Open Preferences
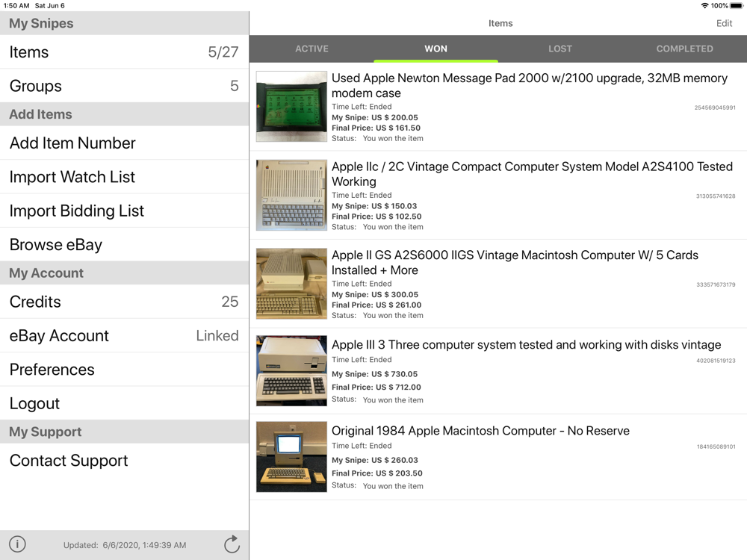Viewport: 747px width, 560px height. (124, 369)
